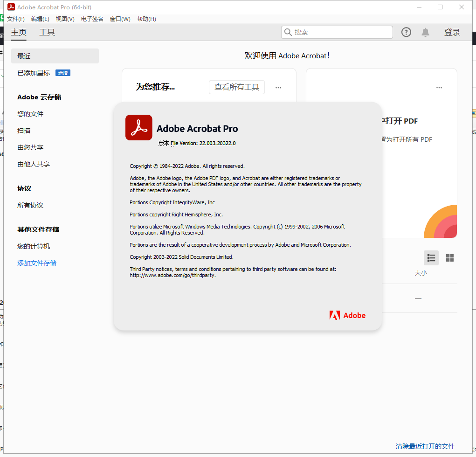
Task: Switch to the 主页 tab
Action: [x=19, y=32]
